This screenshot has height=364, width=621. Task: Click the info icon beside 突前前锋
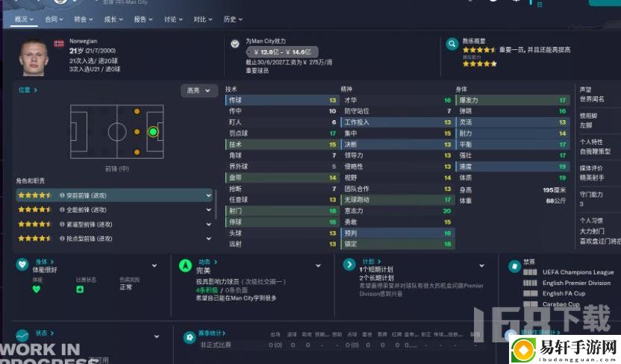point(62,195)
